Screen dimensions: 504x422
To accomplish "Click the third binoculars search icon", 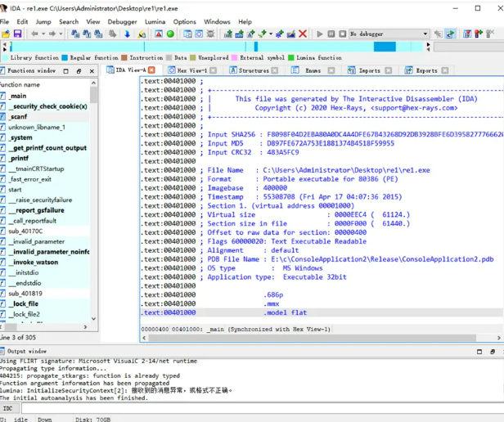I will click(x=98, y=34).
